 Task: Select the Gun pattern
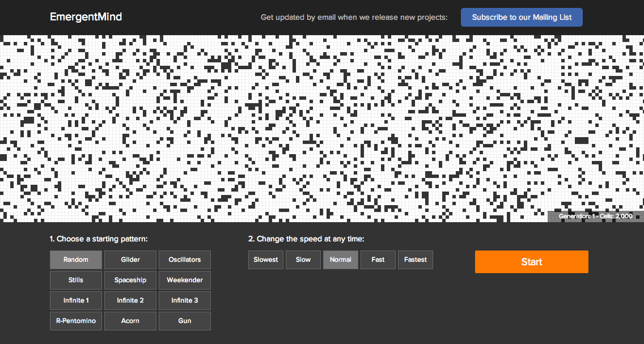tap(185, 321)
